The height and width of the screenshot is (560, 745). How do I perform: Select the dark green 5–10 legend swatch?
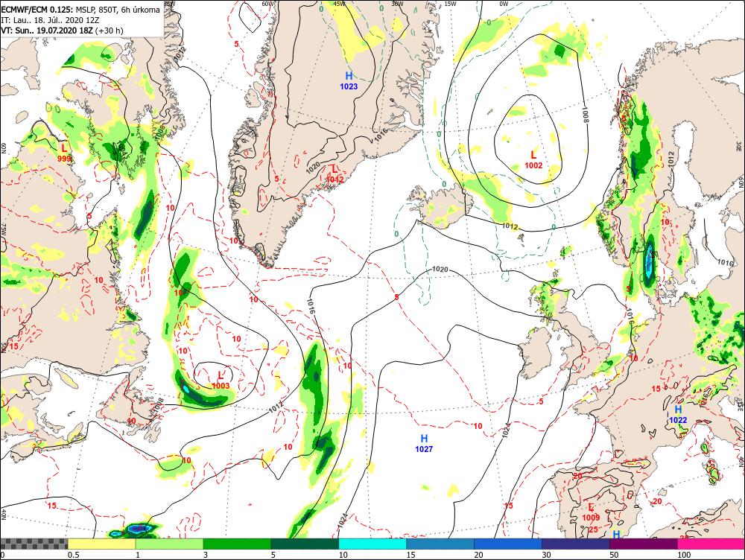pyautogui.click(x=305, y=544)
